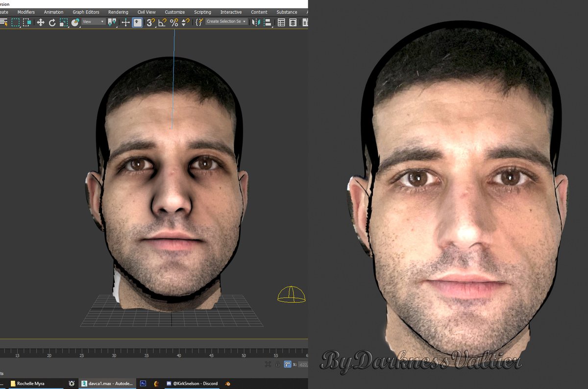Open the View reference coordinate dropdown
Screen dimensions: 588x389
pos(93,22)
